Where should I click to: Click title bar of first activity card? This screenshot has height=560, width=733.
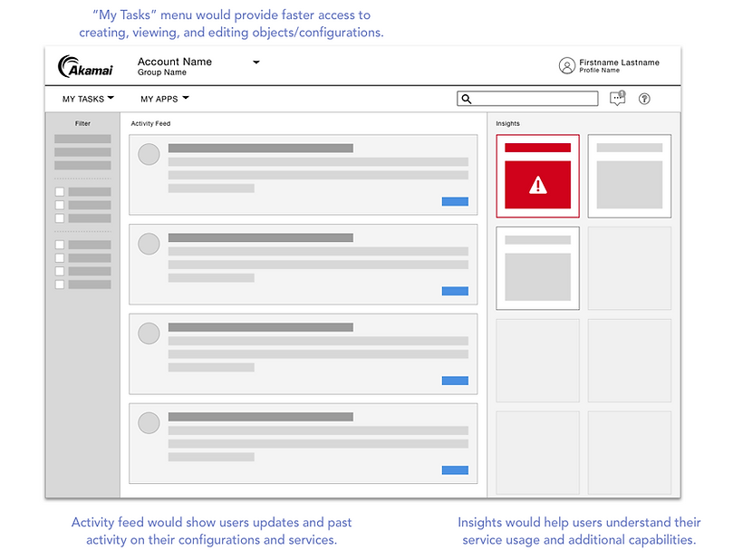[x=260, y=149]
